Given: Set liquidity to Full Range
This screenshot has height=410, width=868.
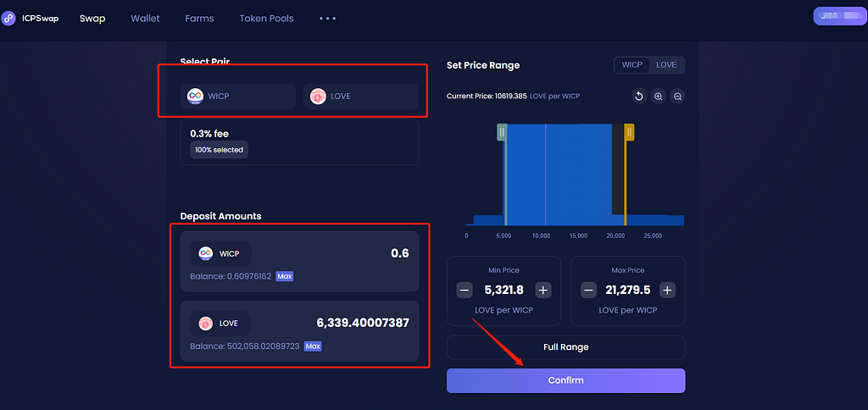Looking at the screenshot, I should [565, 347].
